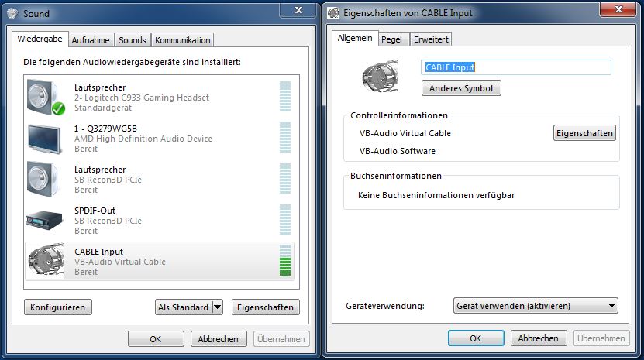Open the Kommunikation tab
Image resolution: width=644 pixels, height=360 pixels.
click(x=182, y=40)
